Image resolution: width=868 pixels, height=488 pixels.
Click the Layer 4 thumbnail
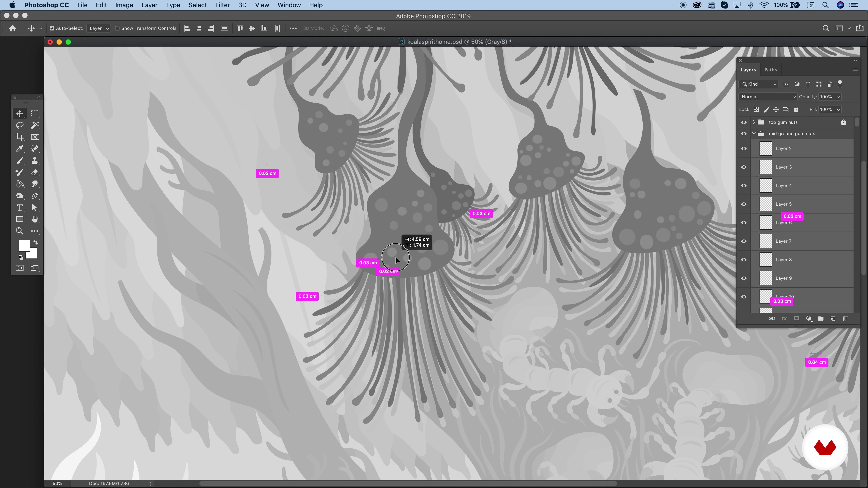[766, 185]
